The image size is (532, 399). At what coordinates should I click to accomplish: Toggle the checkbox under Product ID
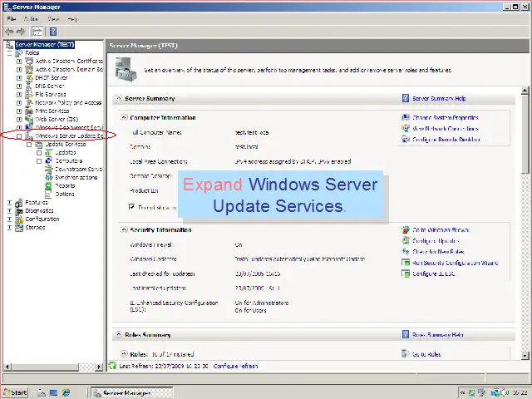click(132, 207)
